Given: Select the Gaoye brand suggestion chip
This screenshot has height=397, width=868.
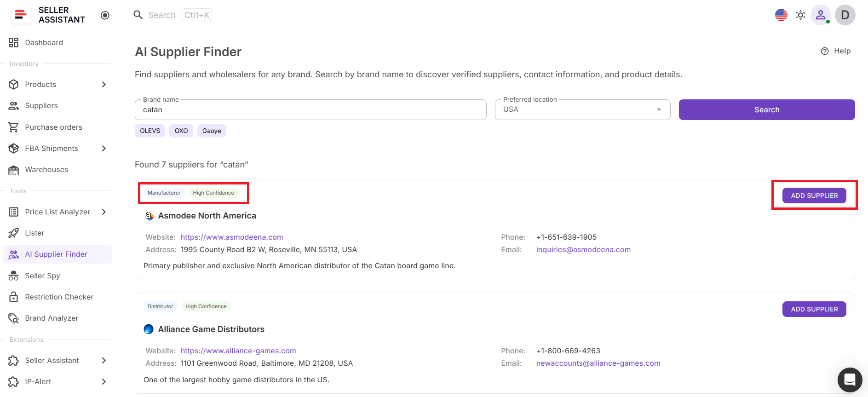Looking at the screenshot, I should pyautogui.click(x=212, y=131).
